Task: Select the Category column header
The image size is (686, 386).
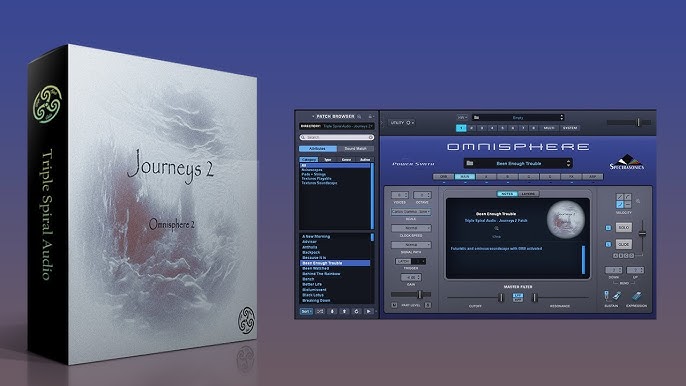Action: click(309, 160)
